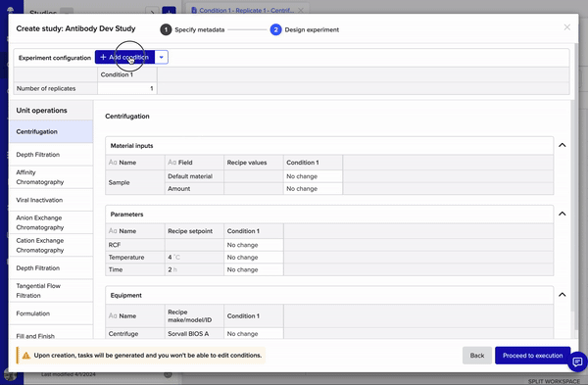The width and height of the screenshot is (588, 385).
Task: Collapse the Material inputs section
Action: point(563,145)
